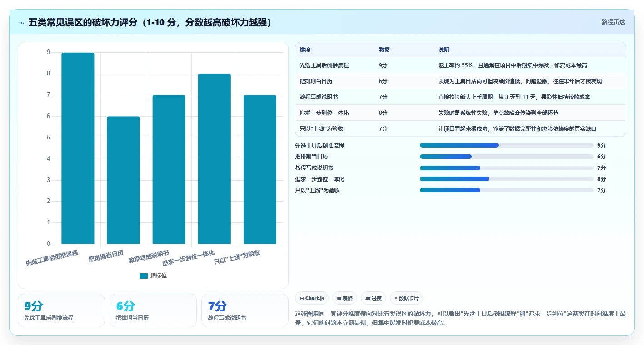644x345 pixels.
Task: Click the lightning icon beside the title
Action: [x=22, y=23]
